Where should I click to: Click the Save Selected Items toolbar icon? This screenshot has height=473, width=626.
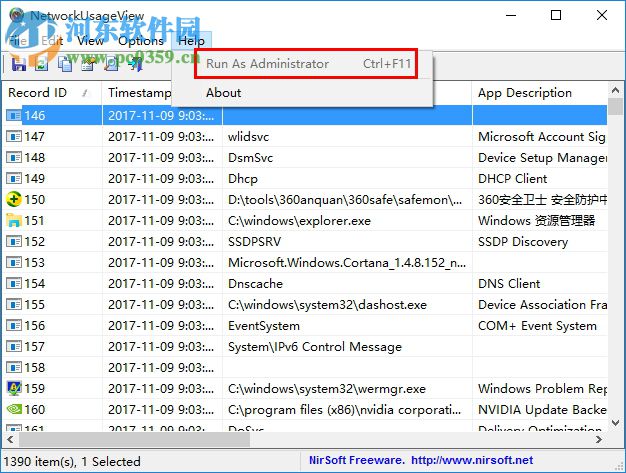click(x=18, y=64)
